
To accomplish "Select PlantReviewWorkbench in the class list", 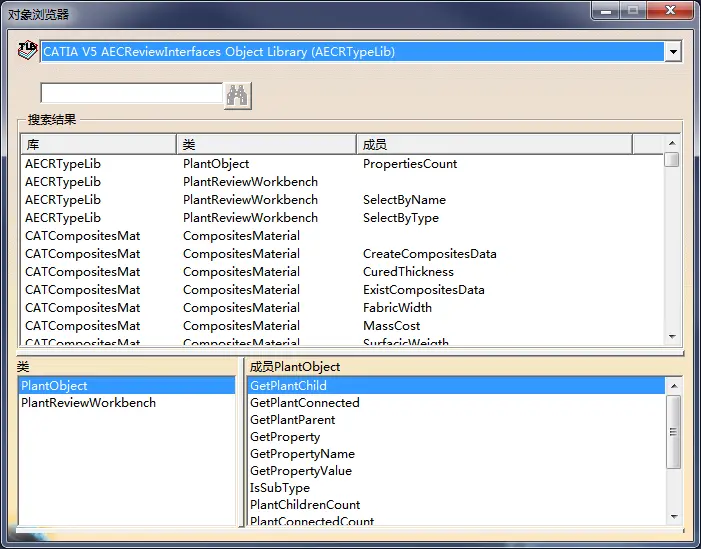I will 127,402.
